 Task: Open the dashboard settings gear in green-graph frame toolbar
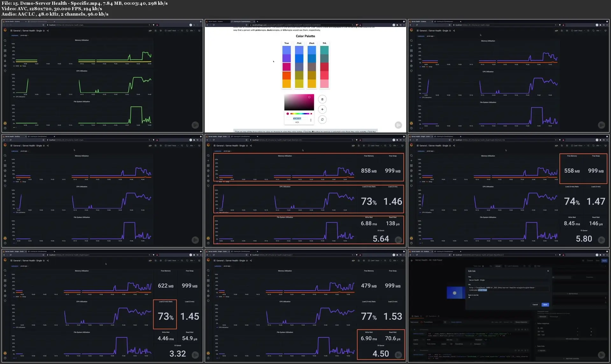(x=160, y=31)
